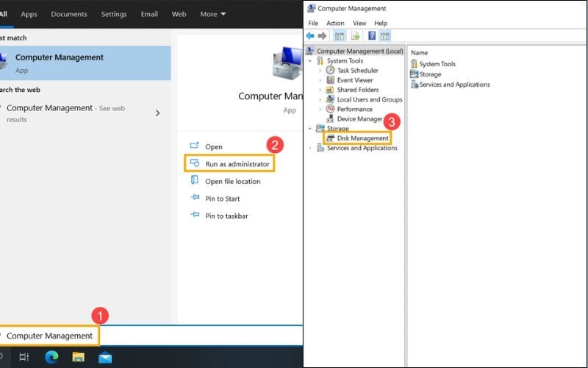Toggle the Show/Hide Console Tree toolbar icon
The height and width of the screenshot is (368, 588).
coord(340,36)
